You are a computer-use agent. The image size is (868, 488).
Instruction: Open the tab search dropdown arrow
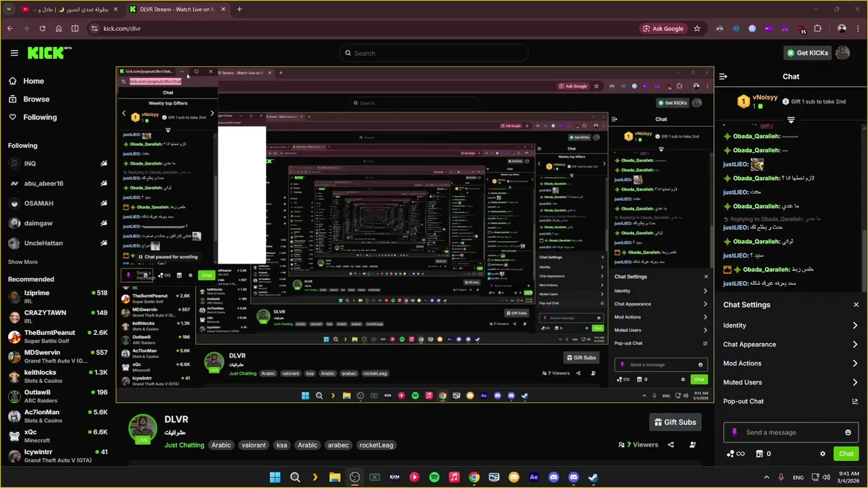(x=9, y=9)
